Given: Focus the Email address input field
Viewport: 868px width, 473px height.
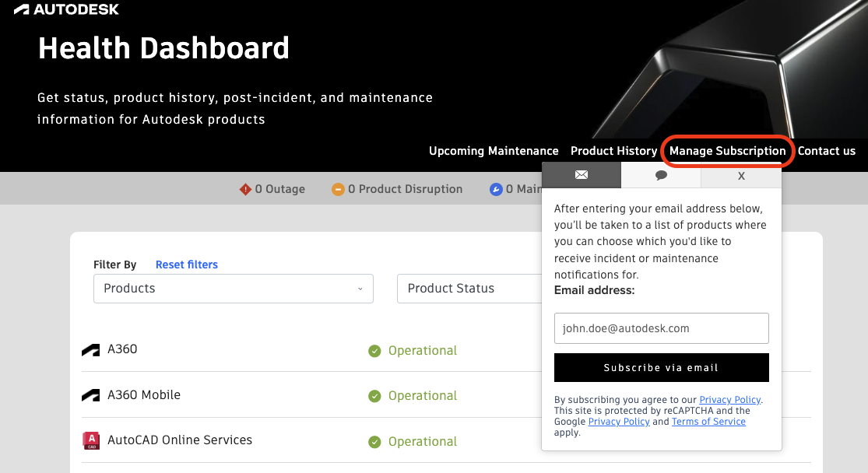Looking at the screenshot, I should [x=661, y=328].
